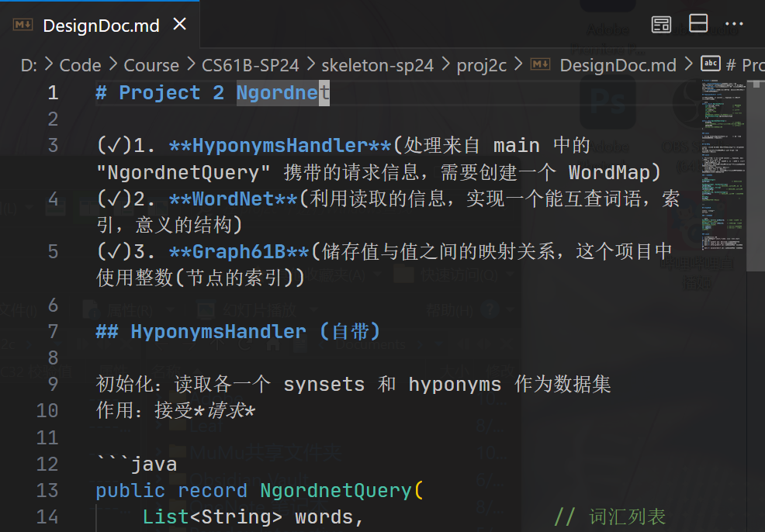
Task: Click the D: drive breadcrumb
Action: (x=29, y=65)
